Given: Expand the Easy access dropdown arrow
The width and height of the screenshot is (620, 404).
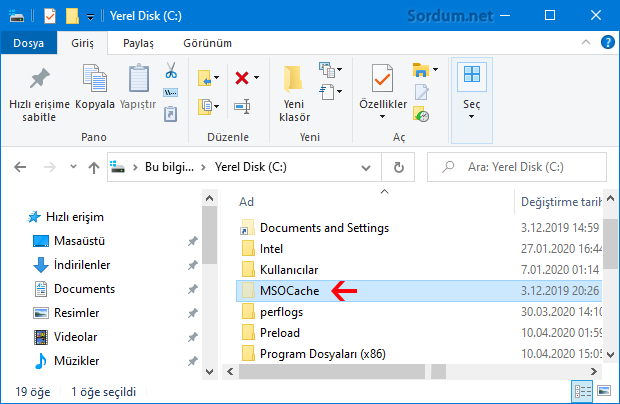Looking at the screenshot, I should click(x=340, y=92).
